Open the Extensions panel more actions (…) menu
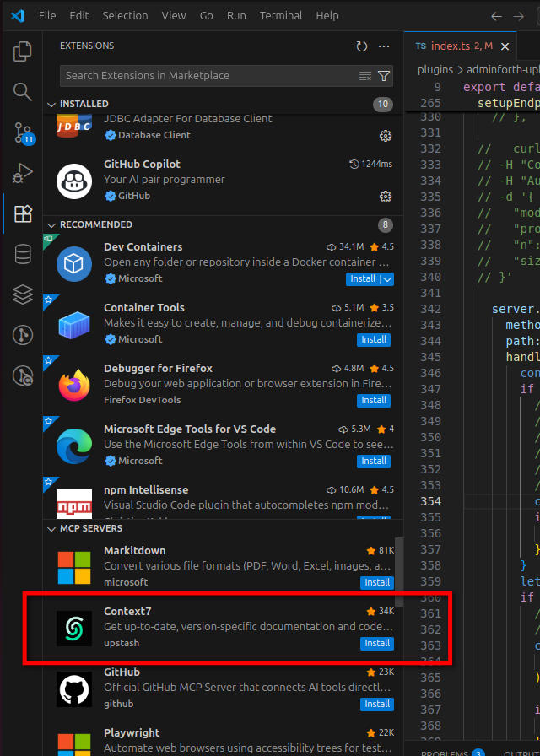Image resolution: width=540 pixels, height=756 pixels. point(384,46)
